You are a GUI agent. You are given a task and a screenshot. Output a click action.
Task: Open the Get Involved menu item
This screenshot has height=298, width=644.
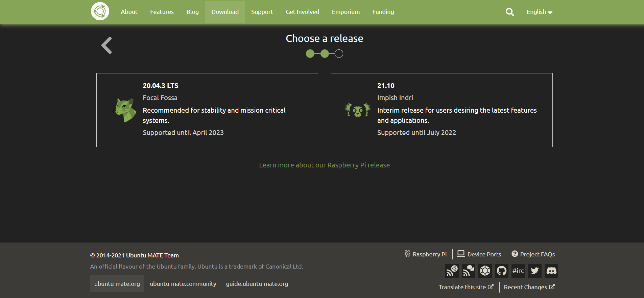point(303,12)
